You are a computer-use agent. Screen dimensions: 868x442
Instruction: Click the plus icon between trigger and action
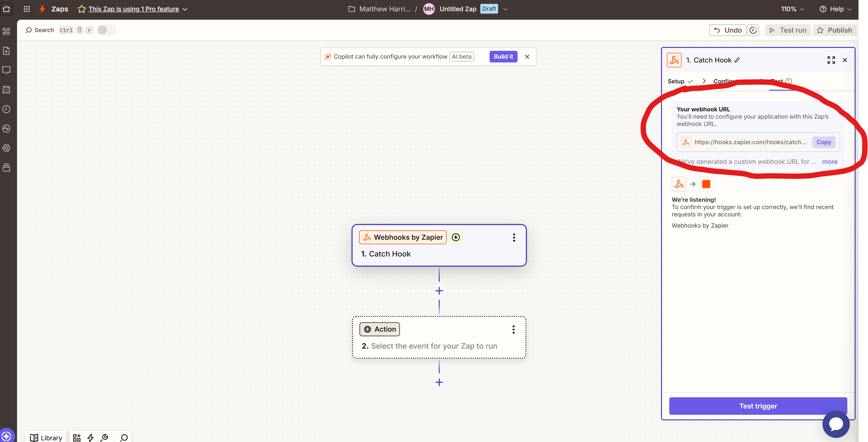(439, 291)
